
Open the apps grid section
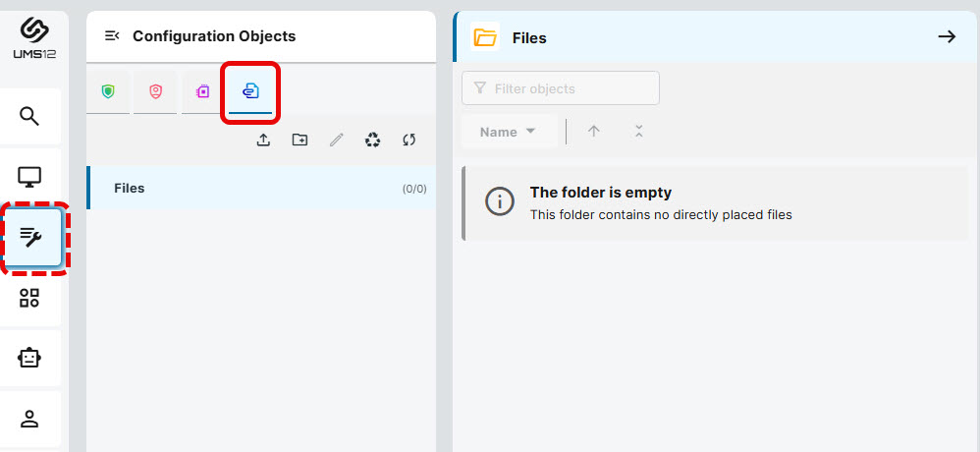pos(29,298)
